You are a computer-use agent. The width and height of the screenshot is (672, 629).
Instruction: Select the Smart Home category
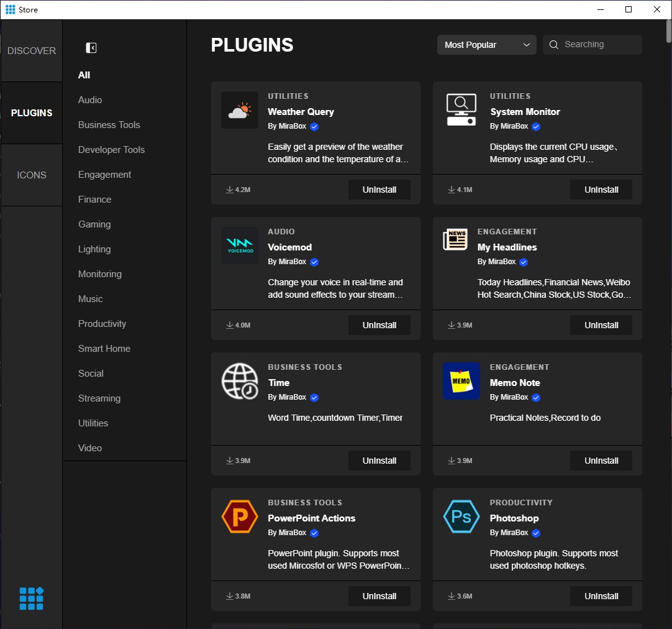[x=104, y=349]
